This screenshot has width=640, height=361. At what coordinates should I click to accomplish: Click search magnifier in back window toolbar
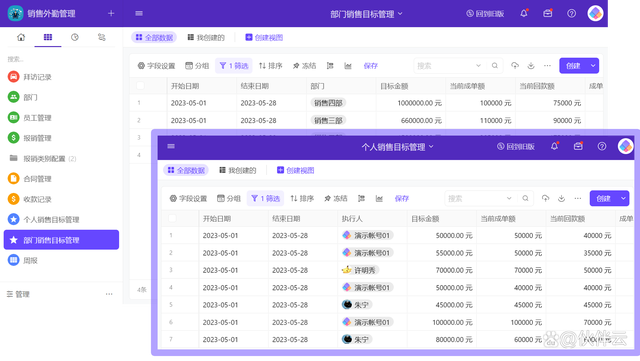495,65
